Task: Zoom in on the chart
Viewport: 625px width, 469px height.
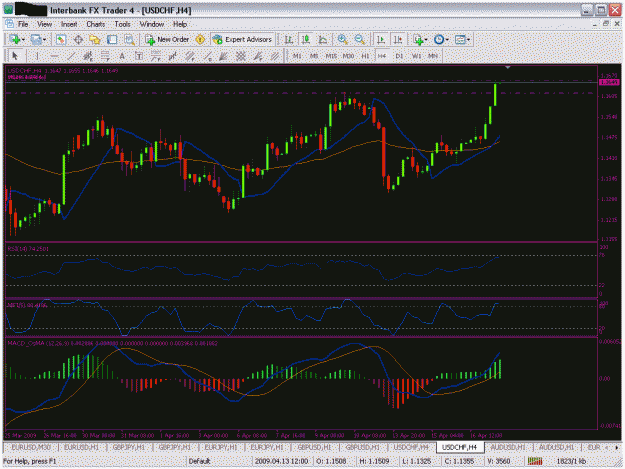Action: coord(342,39)
